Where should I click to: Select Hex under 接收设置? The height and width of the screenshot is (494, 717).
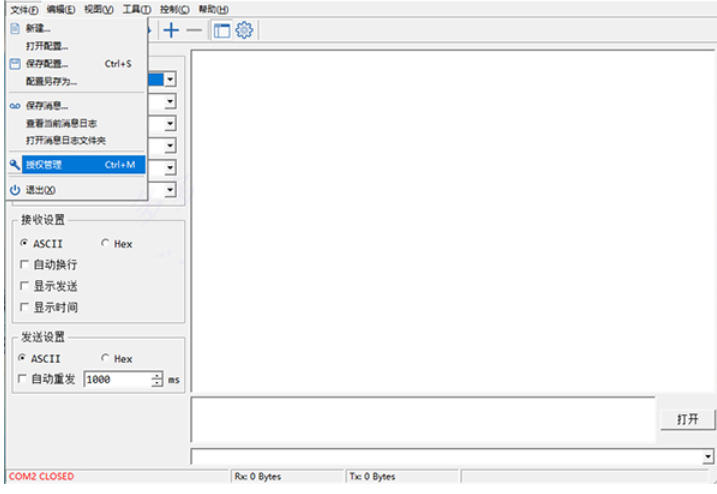[x=106, y=244]
